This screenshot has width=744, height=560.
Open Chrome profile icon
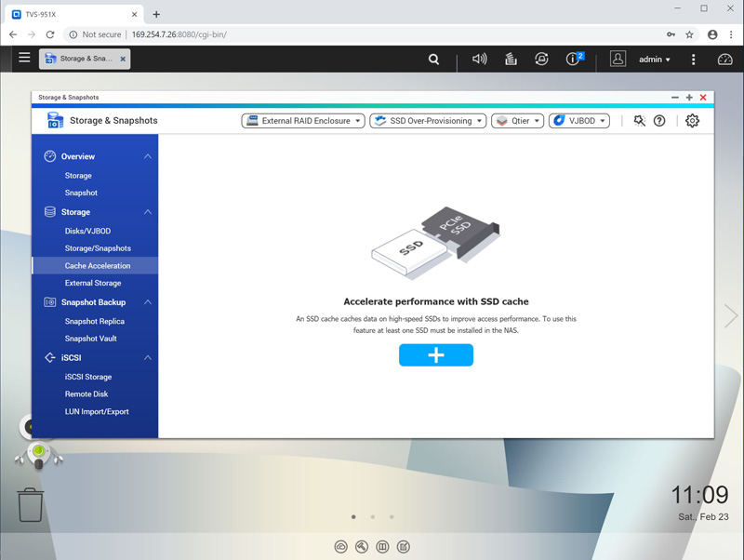712,34
